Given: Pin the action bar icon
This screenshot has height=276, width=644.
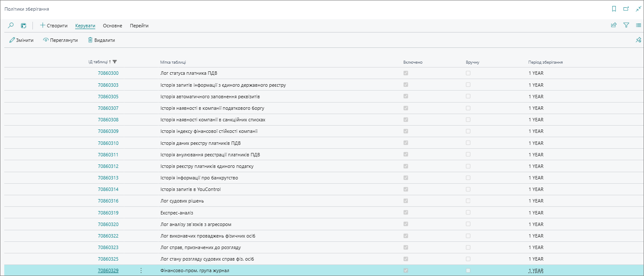Looking at the screenshot, I should coord(638,40).
